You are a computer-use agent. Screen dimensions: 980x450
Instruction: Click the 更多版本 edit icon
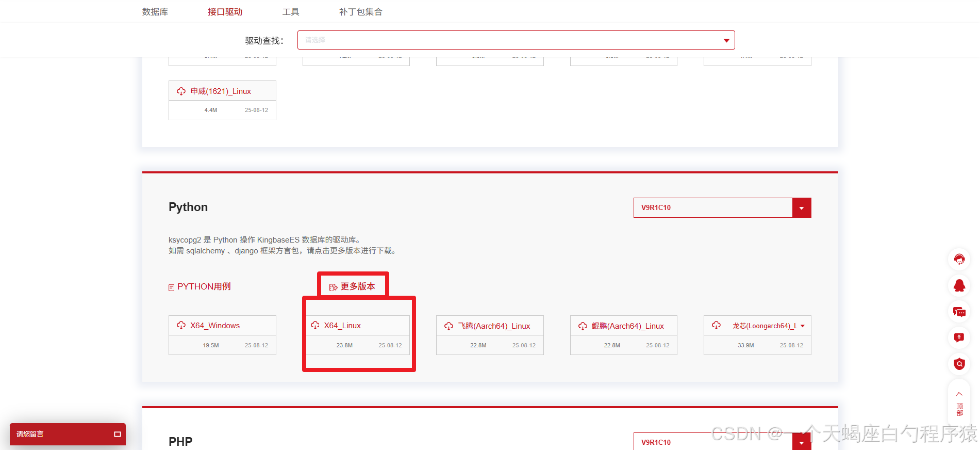point(333,287)
